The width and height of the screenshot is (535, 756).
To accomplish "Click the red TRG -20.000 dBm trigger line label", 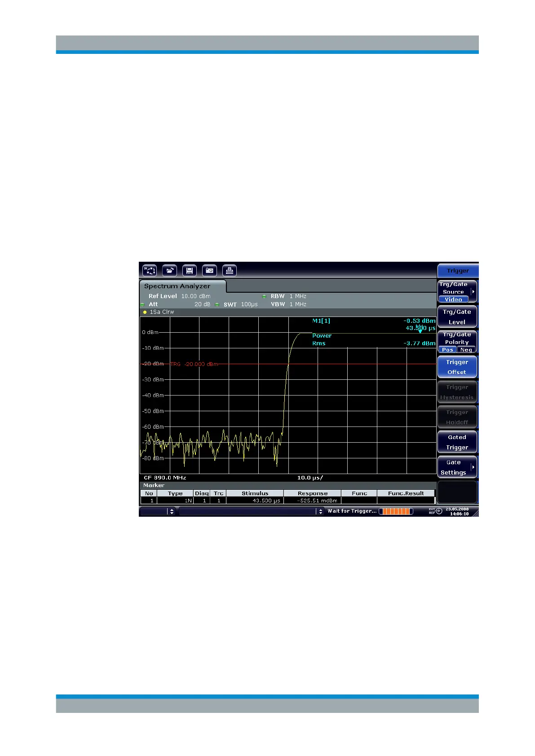I will coord(194,364).
